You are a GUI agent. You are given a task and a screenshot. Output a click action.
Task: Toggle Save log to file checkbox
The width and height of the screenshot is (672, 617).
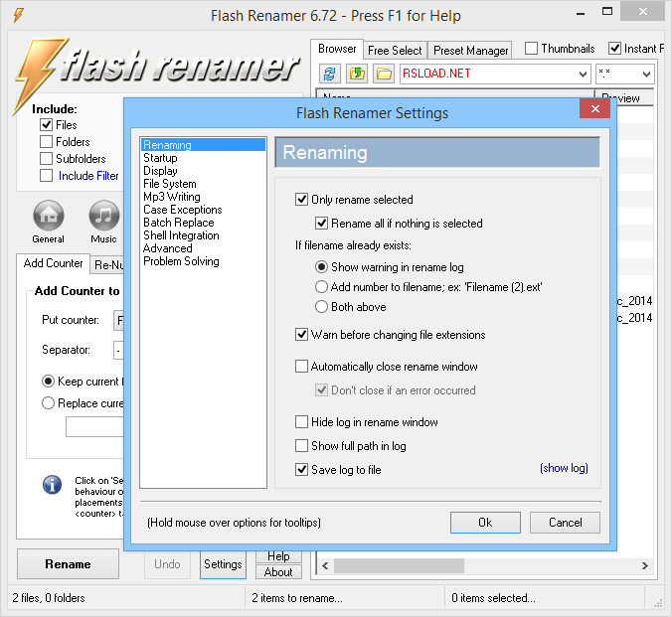[x=301, y=470]
